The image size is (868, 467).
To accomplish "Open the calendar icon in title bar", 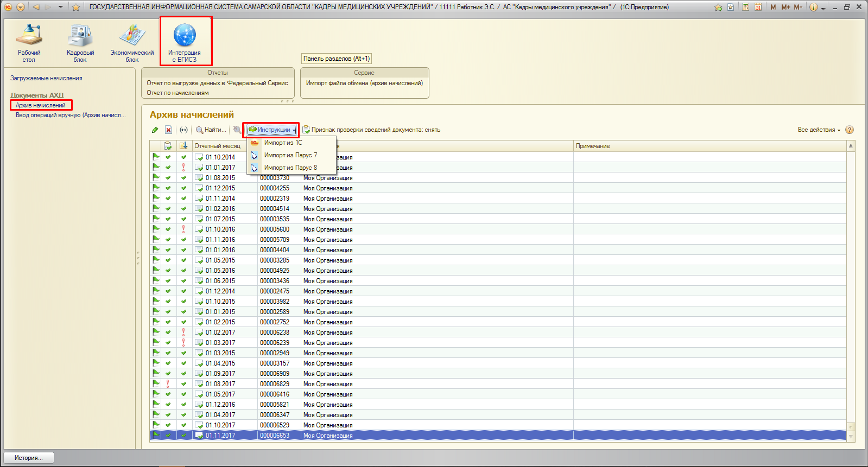I will 758,7.
